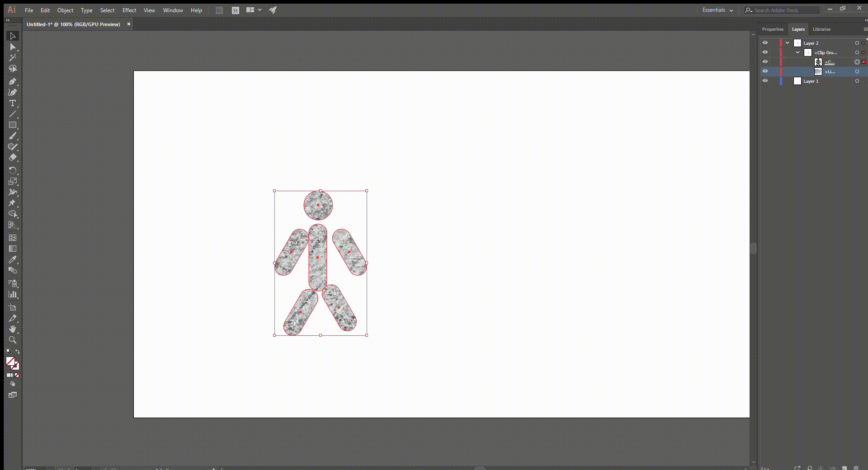The width and height of the screenshot is (868, 470).
Task: Toggle visibility of Layer 1
Action: (x=765, y=81)
